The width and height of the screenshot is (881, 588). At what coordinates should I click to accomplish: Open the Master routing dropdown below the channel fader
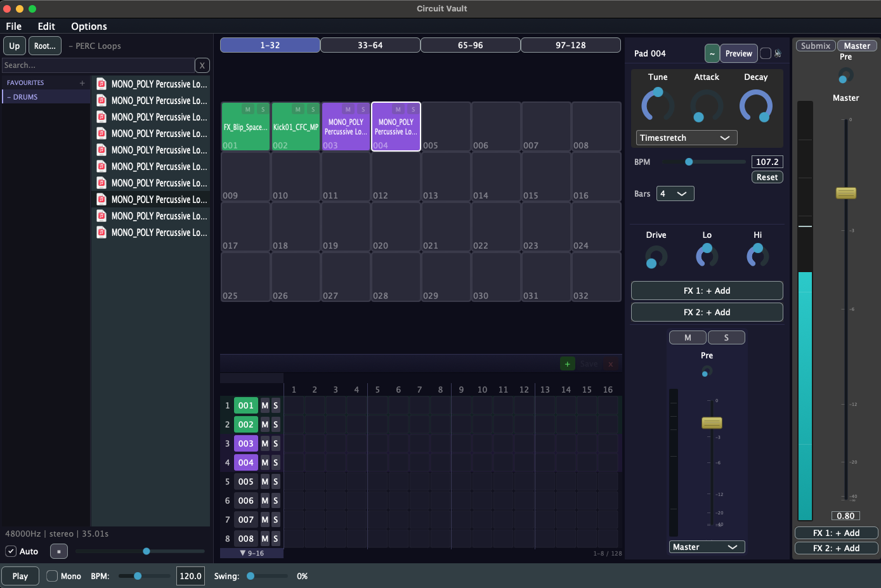[707, 546]
